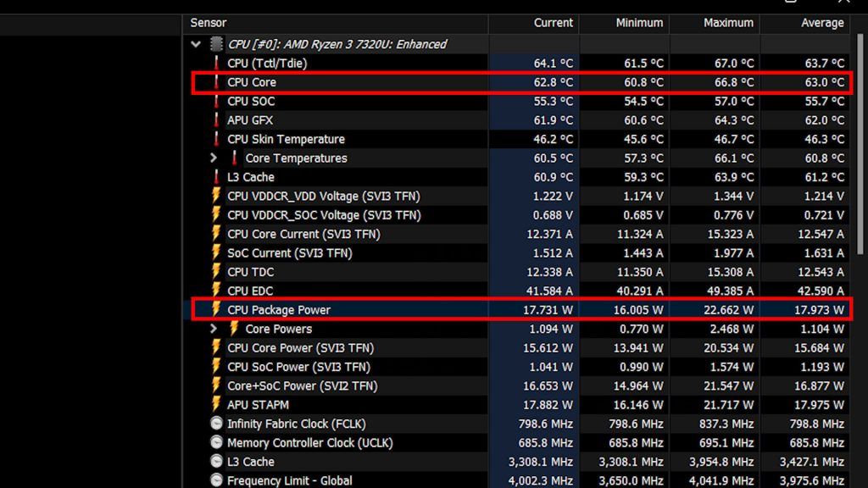Click the thermometer icon for CPU Skin Temperature
Screen dimensions: 868x488
tap(216, 139)
